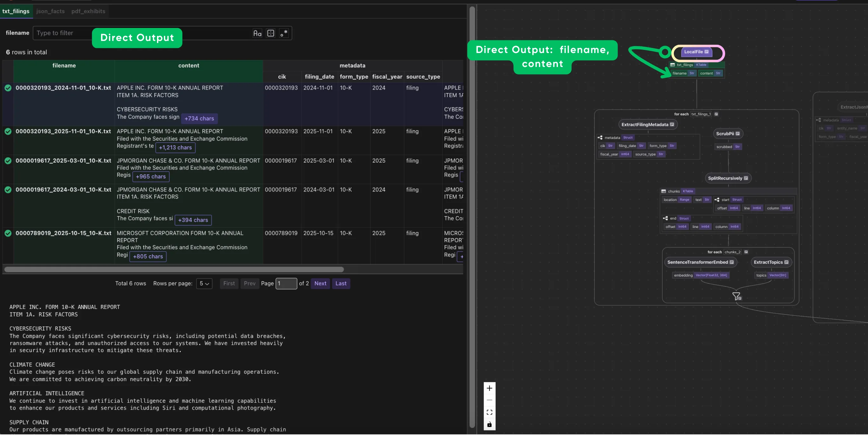Open the Rows per page dropdown

click(204, 284)
